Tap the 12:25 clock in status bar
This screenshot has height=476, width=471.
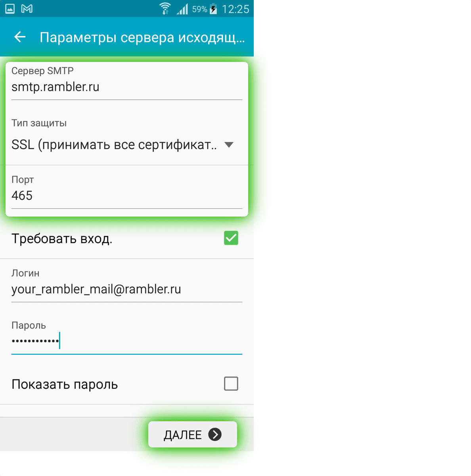coord(235,9)
